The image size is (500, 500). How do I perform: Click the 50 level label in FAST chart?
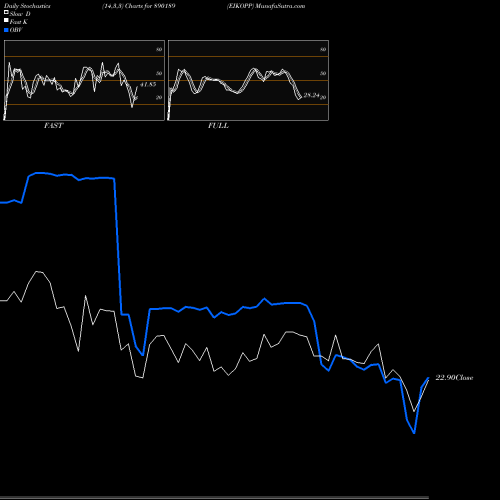(159, 73)
